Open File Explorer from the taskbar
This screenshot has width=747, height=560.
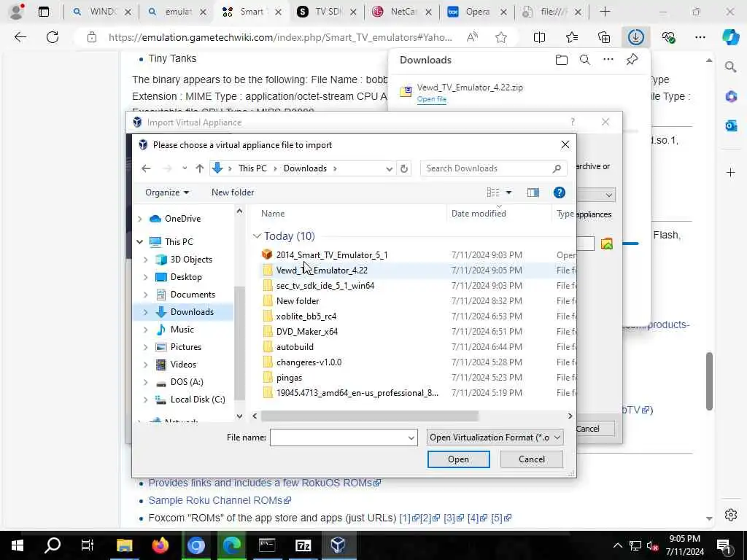click(124, 545)
